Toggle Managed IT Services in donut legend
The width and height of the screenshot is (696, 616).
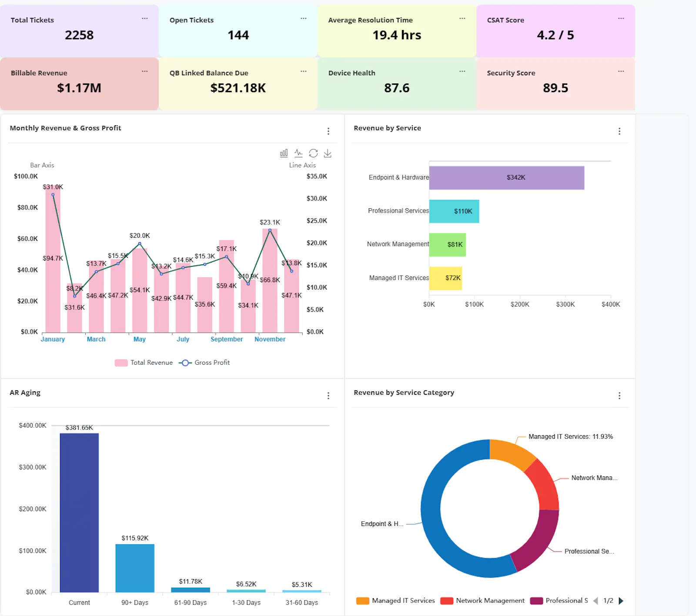point(395,601)
